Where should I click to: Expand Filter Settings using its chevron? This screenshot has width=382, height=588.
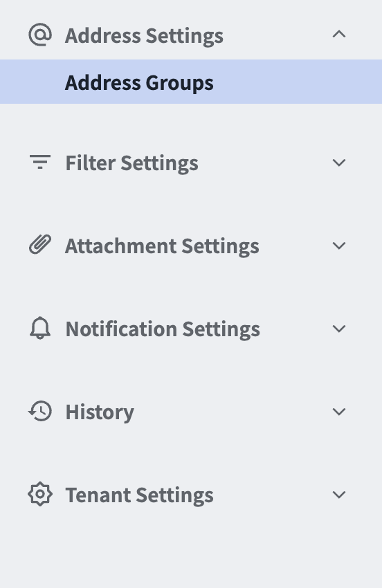(339, 163)
